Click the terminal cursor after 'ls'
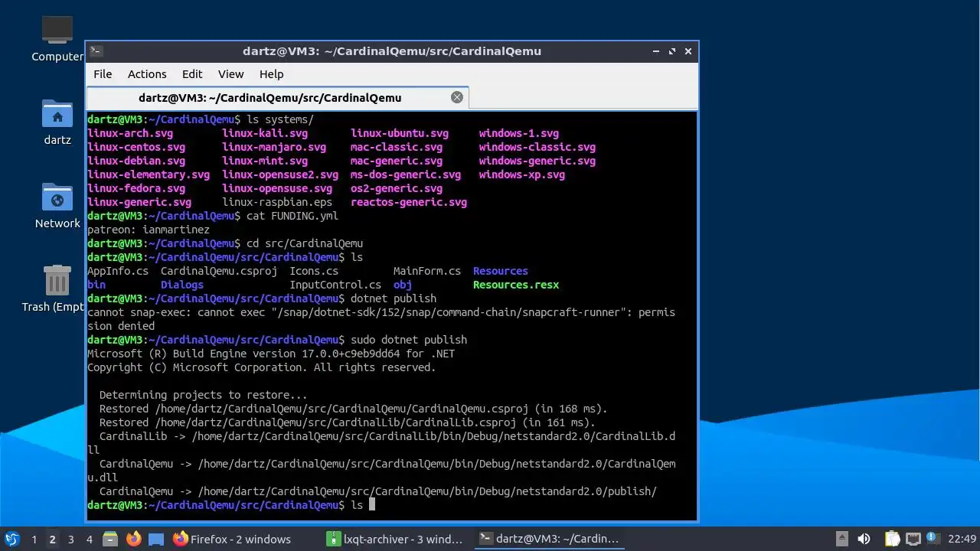The image size is (980, 551). point(372,505)
